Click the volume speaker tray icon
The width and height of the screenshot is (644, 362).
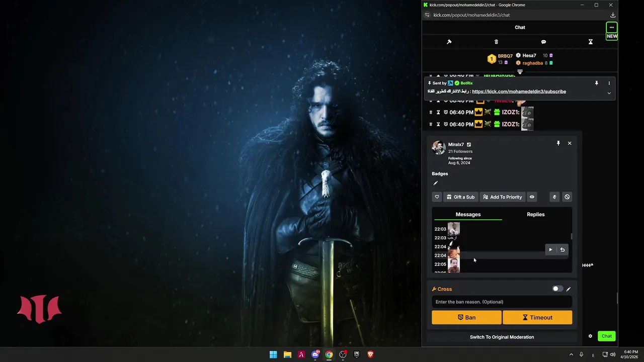point(612,354)
